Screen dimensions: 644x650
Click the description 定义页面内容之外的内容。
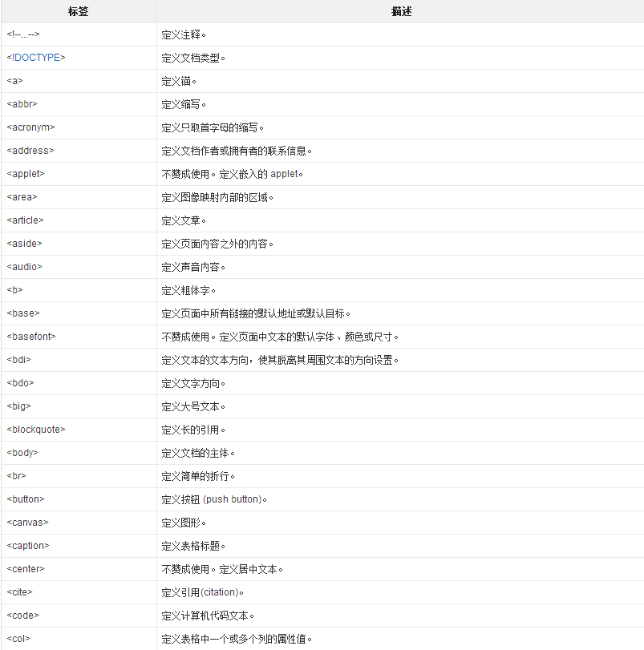point(217,244)
